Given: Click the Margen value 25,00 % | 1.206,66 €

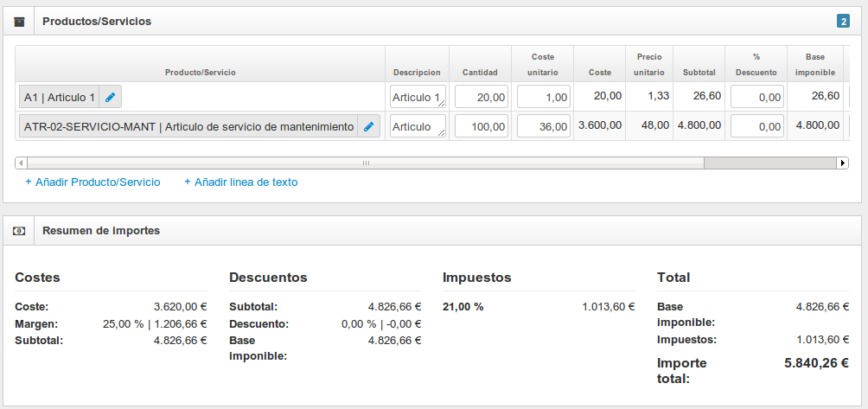Looking at the screenshot, I should (155, 323).
